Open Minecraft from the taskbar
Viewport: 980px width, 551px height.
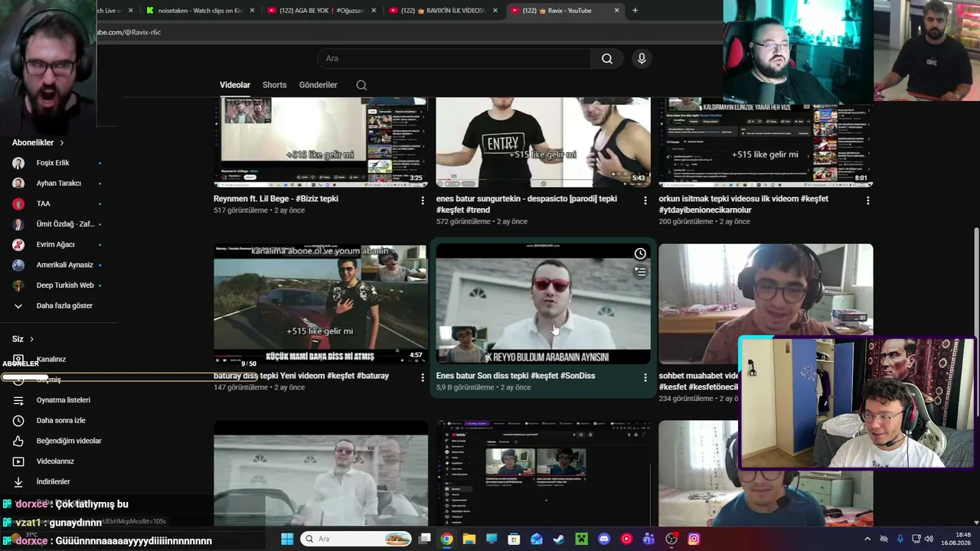click(x=581, y=539)
